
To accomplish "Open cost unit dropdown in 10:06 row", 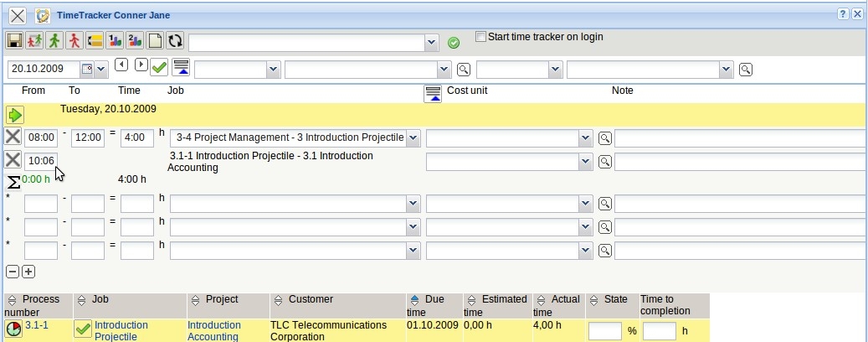I will (x=586, y=161).
